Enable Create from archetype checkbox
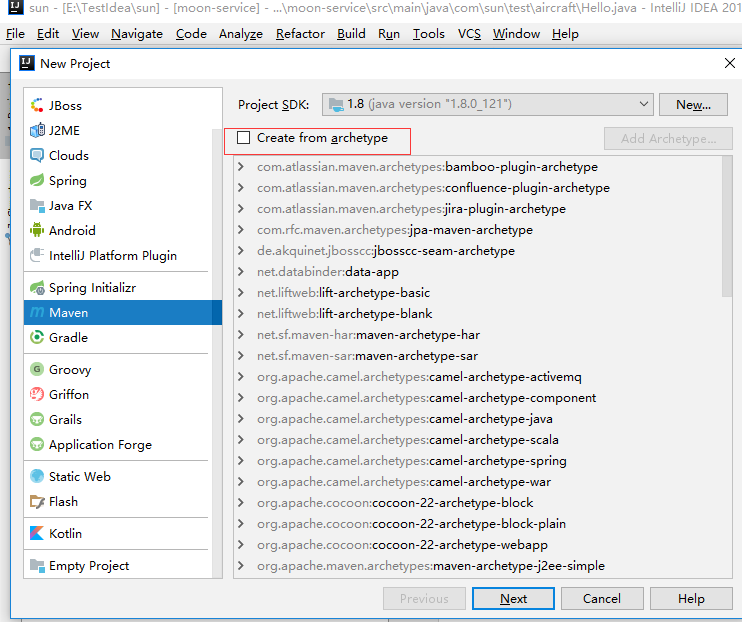 244,138
